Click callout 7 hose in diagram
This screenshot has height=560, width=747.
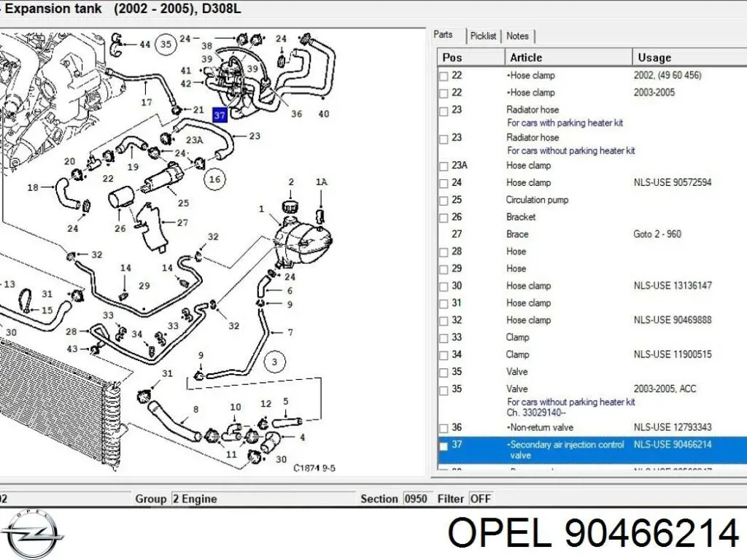click(290, 332)
